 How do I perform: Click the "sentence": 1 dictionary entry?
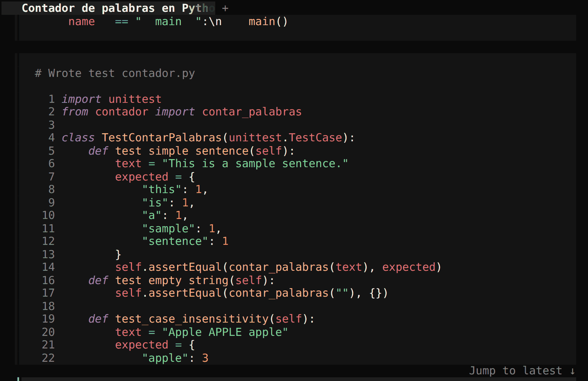(x=185, y=241)
